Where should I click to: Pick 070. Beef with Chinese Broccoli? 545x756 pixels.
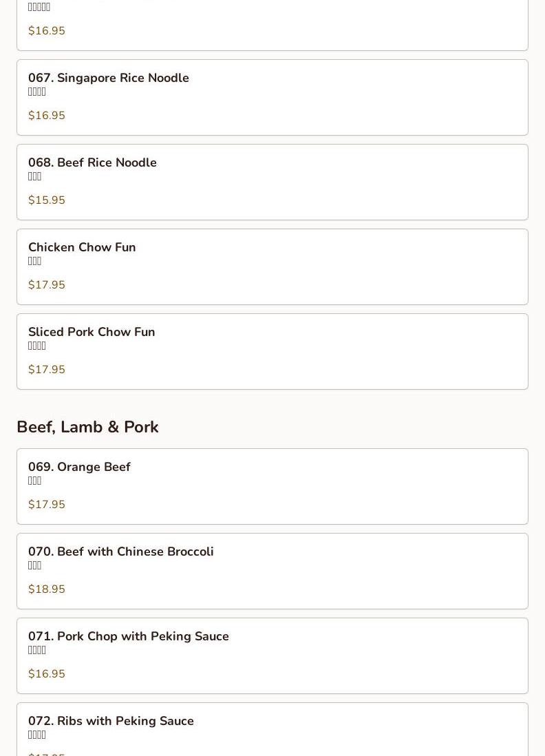[121, 552]
